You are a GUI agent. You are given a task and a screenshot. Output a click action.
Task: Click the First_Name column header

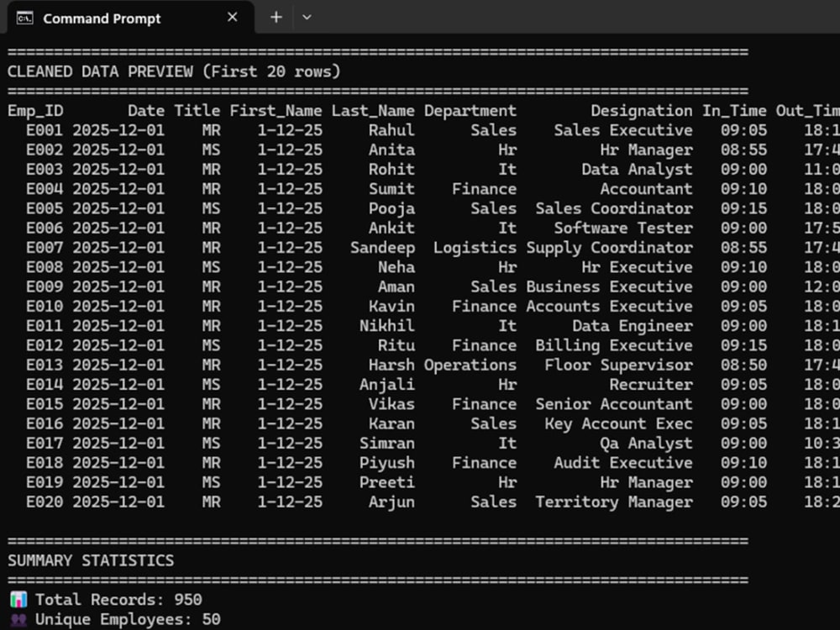pos(276,111)
